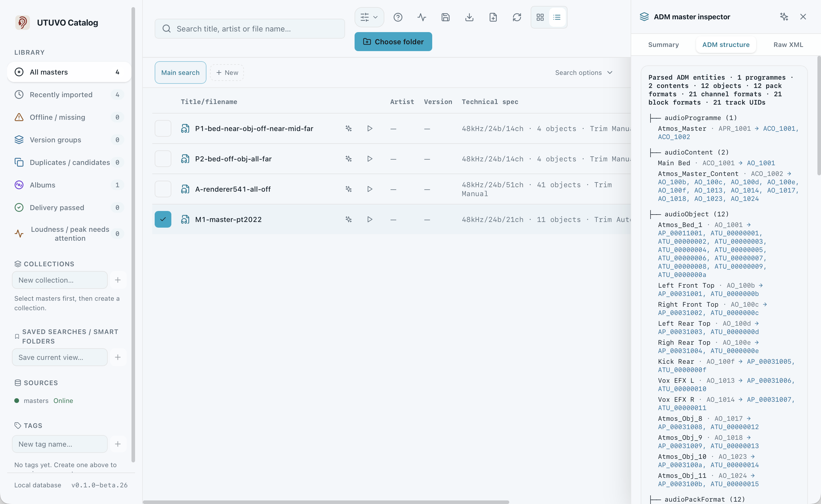821x504 pixels.
Task: Click sparkle icon on P2-bed-off-obj-all-far row
Action: (349, 159)
